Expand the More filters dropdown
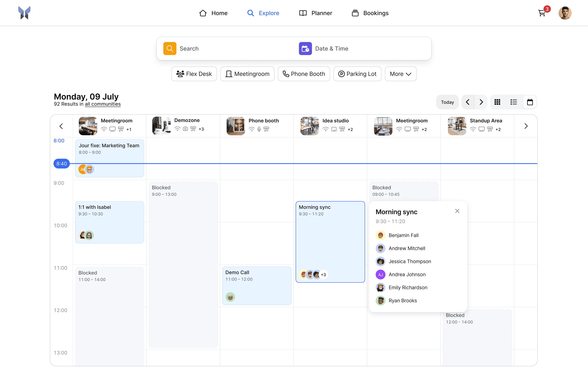Screen dimensions: 588x381 (400, 74)
